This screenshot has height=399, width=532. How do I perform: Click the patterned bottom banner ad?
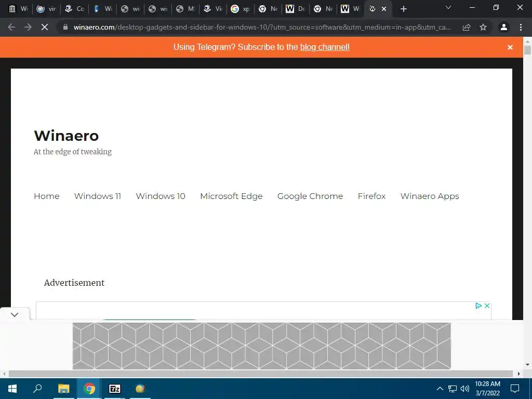[x=262, y=345]
